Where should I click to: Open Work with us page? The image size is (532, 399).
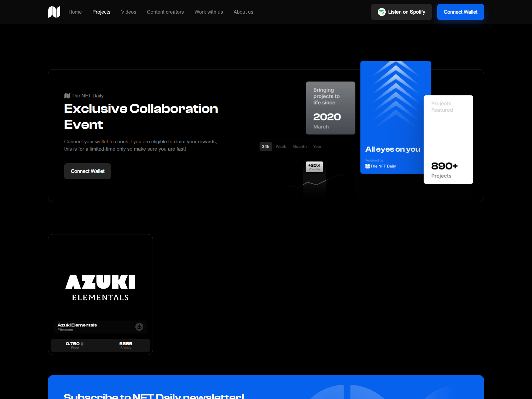click(209, 12)
